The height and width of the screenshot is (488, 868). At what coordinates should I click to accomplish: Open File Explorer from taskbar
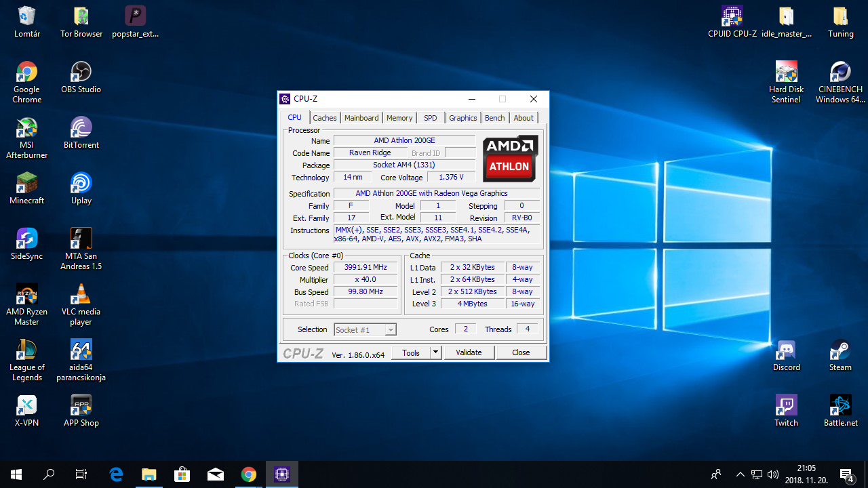click(x=149, y=474)
